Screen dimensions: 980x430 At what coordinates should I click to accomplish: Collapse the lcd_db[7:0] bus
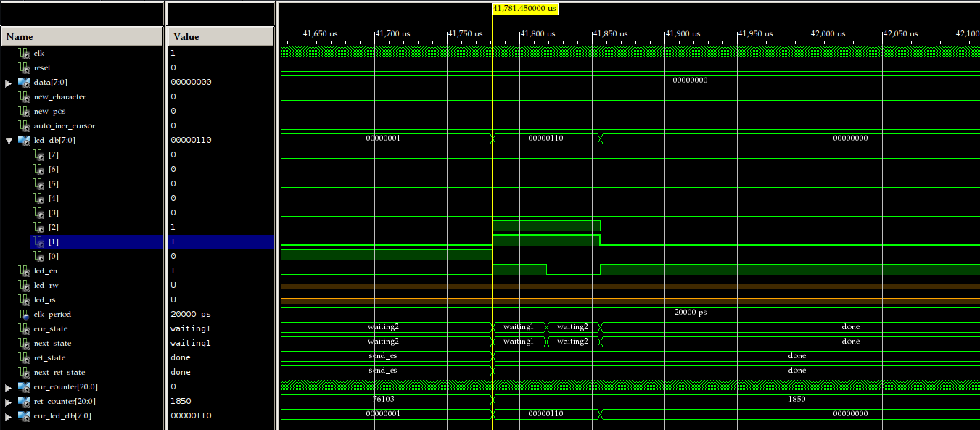click(x=9, y=141)
